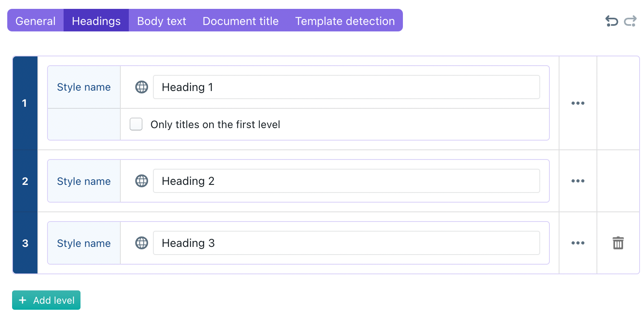Viewport: 644px width, 319px height.
Task: Select the Headings tab
Action: (96, 21)
